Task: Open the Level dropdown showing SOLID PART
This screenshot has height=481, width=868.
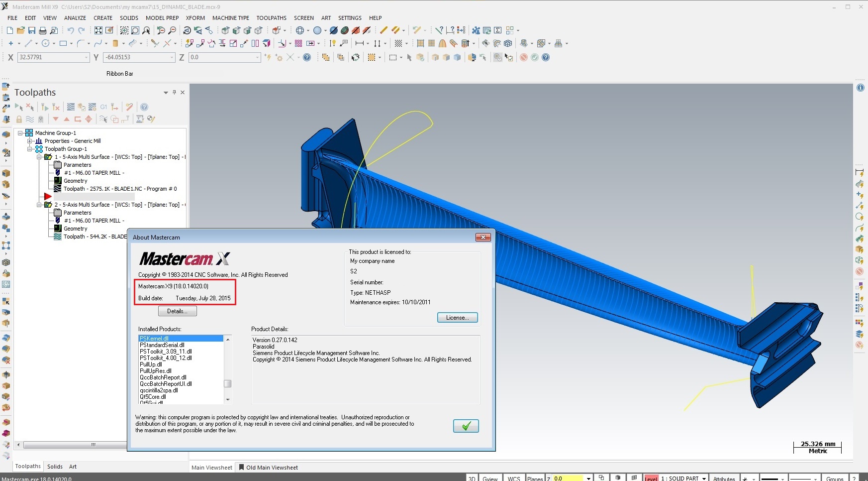Action: (x=704, y=478)
